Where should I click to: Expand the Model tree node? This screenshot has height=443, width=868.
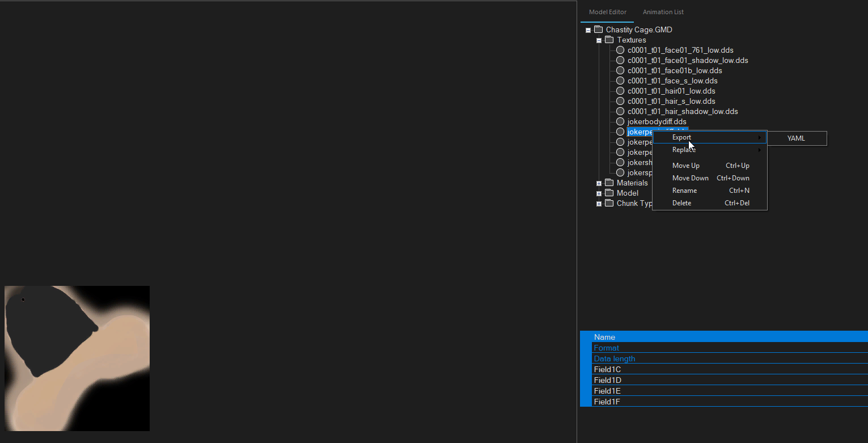(x=599, y=193)
